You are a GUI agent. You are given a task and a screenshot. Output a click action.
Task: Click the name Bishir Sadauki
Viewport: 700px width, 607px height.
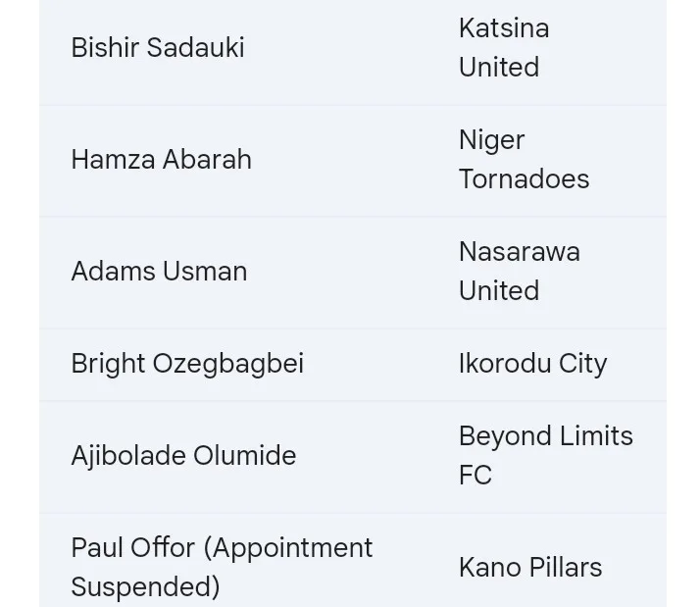[157, 48]
